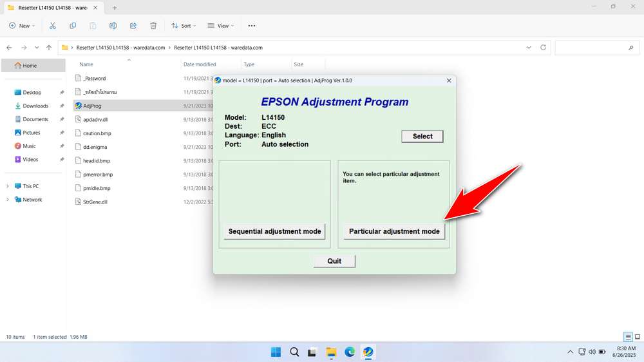Open Task View on the taskbar

(312, 352)
